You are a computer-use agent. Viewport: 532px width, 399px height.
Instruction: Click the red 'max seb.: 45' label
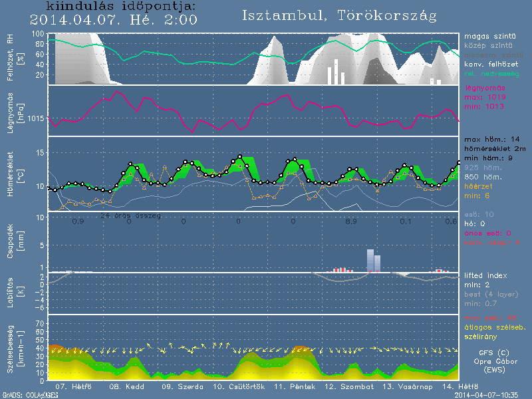[490, 317]
